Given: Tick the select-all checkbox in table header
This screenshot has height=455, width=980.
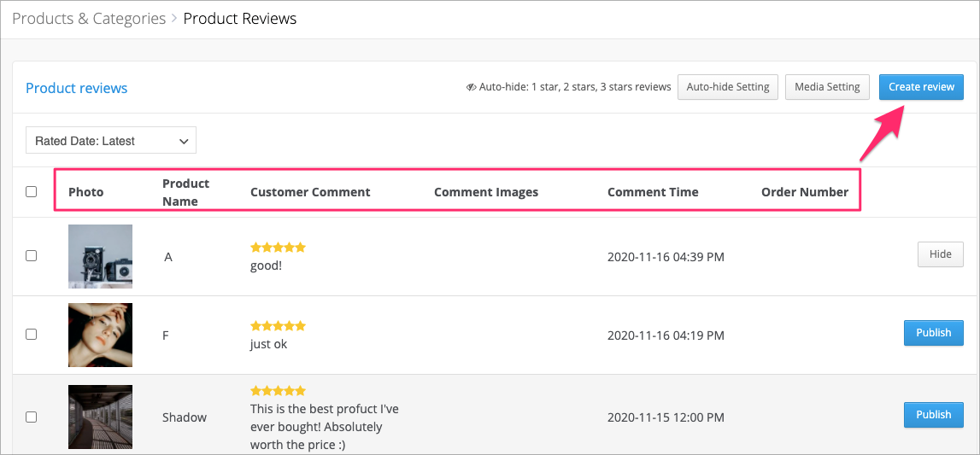Looking at the screenshot, I should (32, 191).
